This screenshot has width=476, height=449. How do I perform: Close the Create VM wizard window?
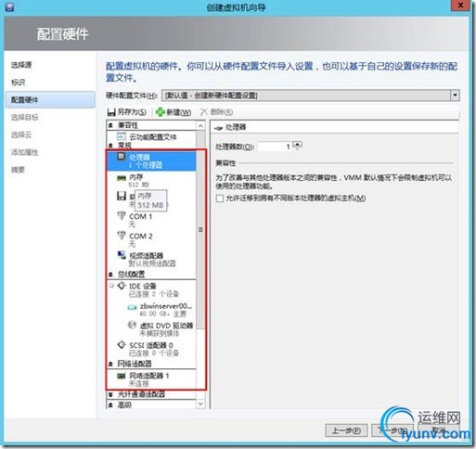click(x=460, y=6)
